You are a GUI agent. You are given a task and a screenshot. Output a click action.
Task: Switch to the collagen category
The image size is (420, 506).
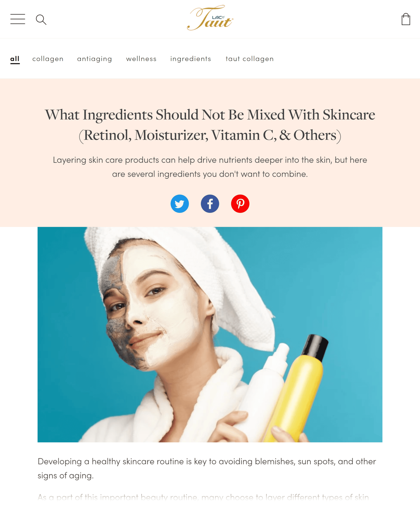pos(48,59)
